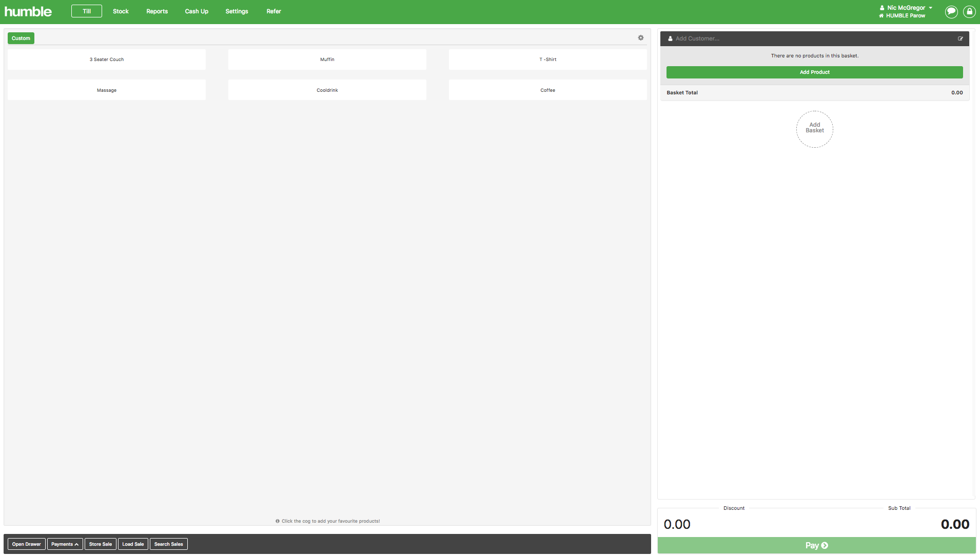
Task: Select the Custom category tab
Action: click(21, 38)
